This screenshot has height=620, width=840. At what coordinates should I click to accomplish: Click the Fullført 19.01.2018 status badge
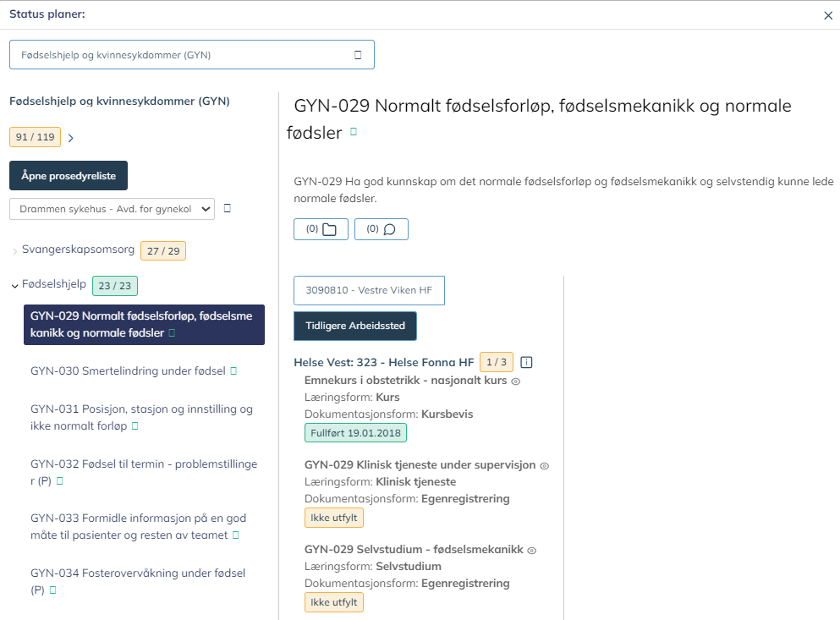pyautogui.click(x=356, y=431)
